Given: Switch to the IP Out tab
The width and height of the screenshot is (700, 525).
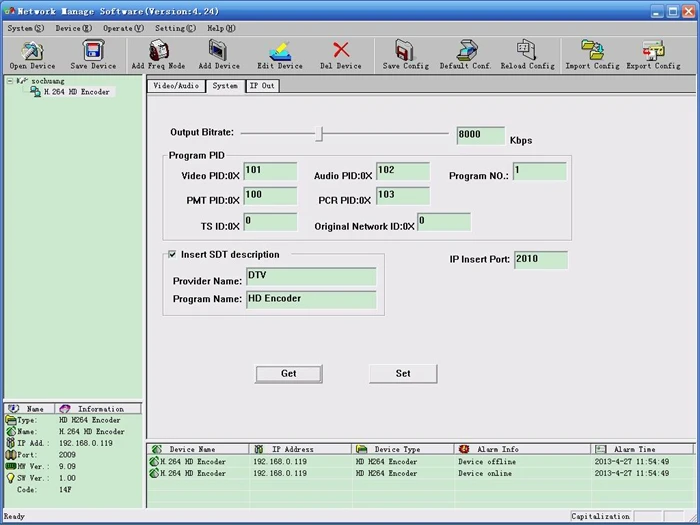Looking at the screenshot, I should [x=262, y=86].
